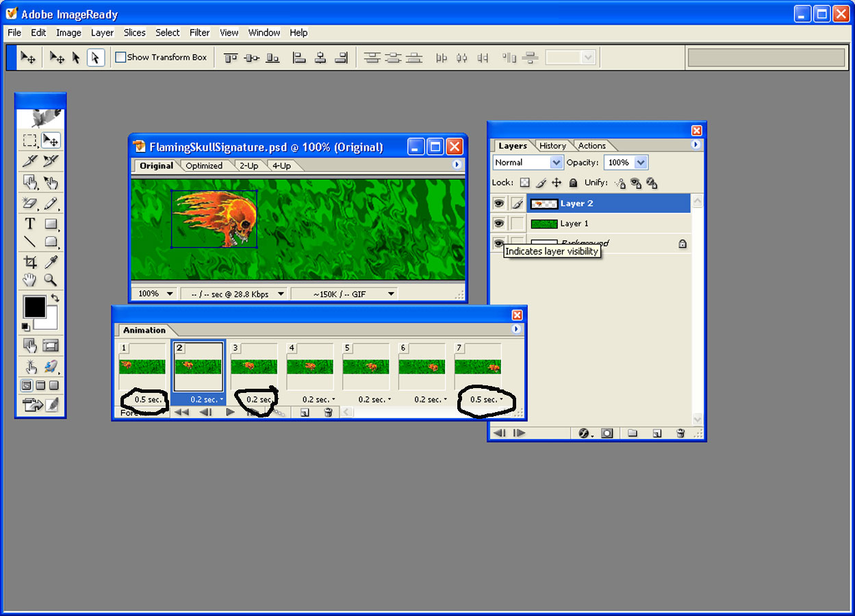855x616 pixels.
Task: Open frame 2 delay 0.2 sec. dropdown
Action: (205, 399)
